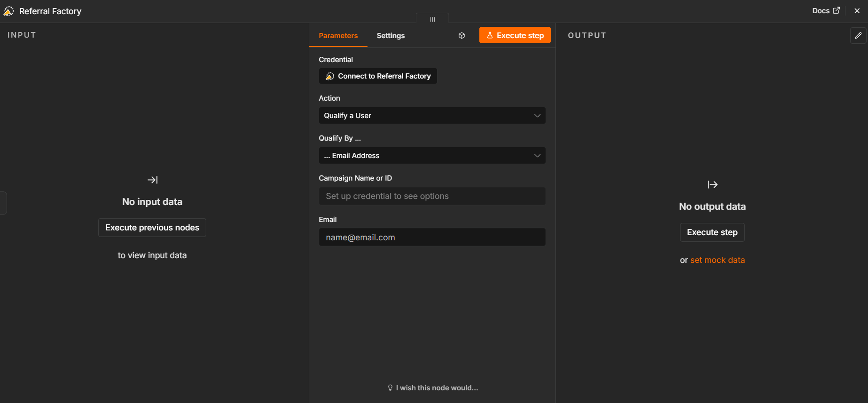Click the output arrow icon above No output data

coord(712,184)
